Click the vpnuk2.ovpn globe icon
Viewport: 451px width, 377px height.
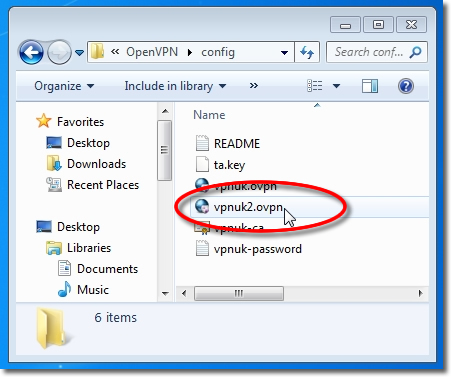tap(202, 206)
